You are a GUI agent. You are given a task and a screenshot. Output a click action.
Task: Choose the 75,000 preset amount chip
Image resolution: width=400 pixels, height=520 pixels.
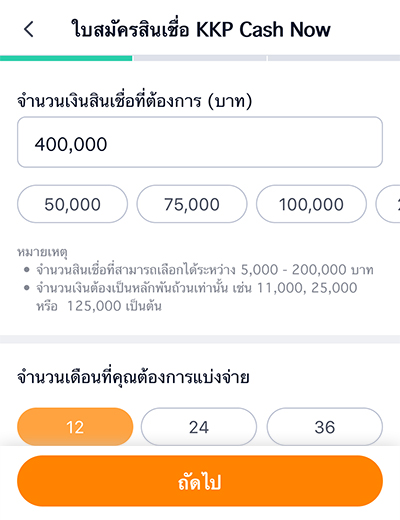tap(192, 204)
